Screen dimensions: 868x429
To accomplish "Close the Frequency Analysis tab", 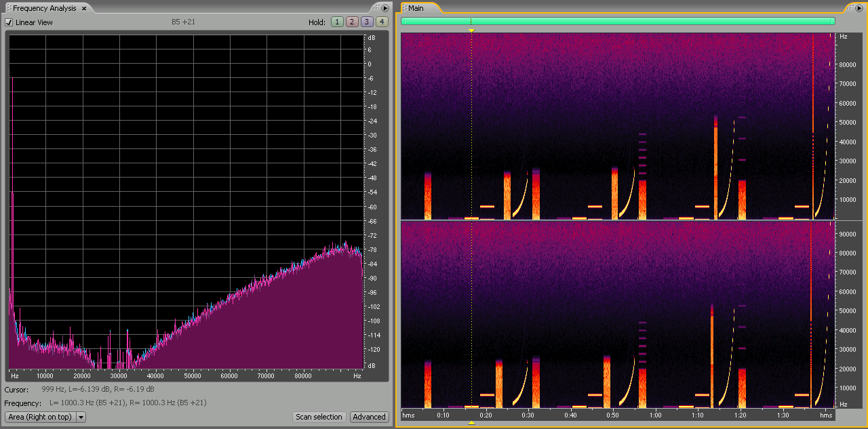I will click(84, 9).
